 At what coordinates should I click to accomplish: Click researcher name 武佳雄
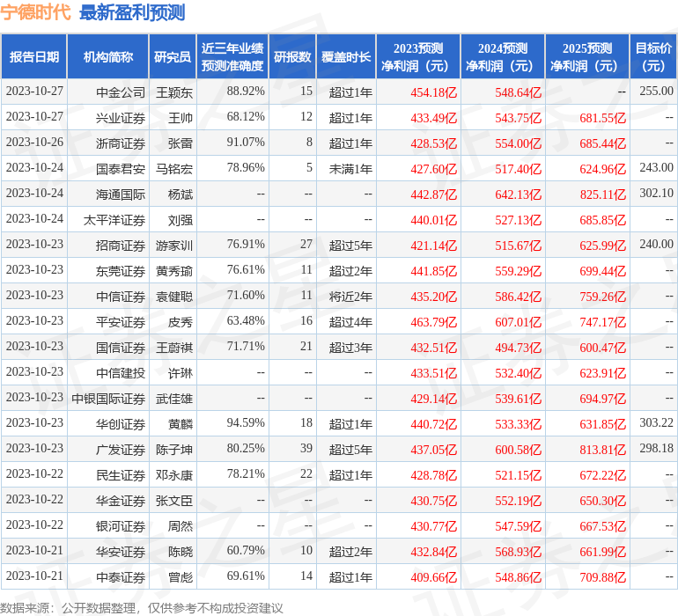pyautogui.click(x=174, y=398)
